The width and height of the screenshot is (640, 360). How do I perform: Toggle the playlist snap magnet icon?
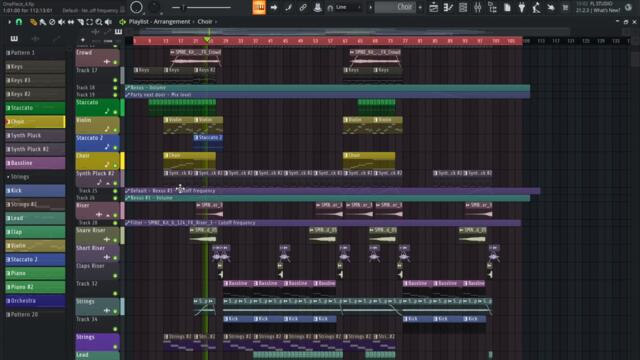point(19,22)
